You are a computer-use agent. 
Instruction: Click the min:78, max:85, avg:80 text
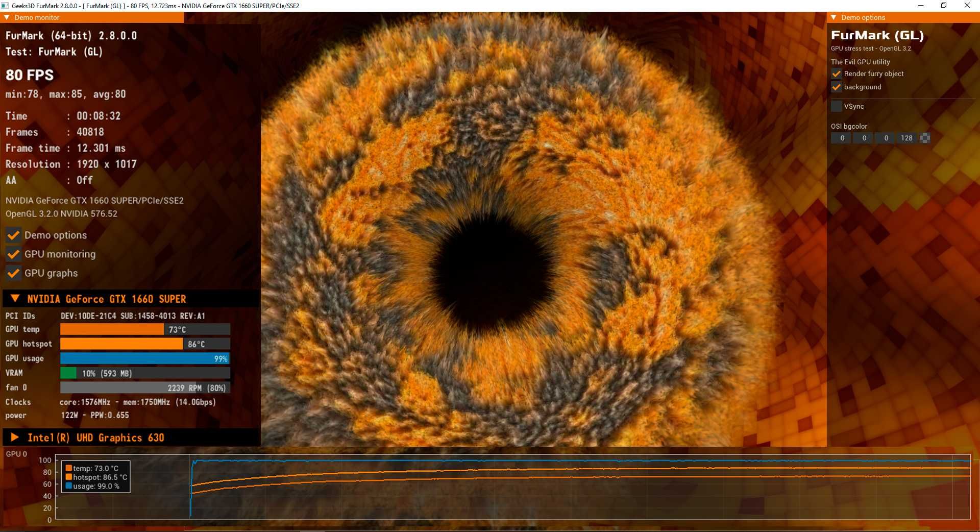[x=66, y=94]
